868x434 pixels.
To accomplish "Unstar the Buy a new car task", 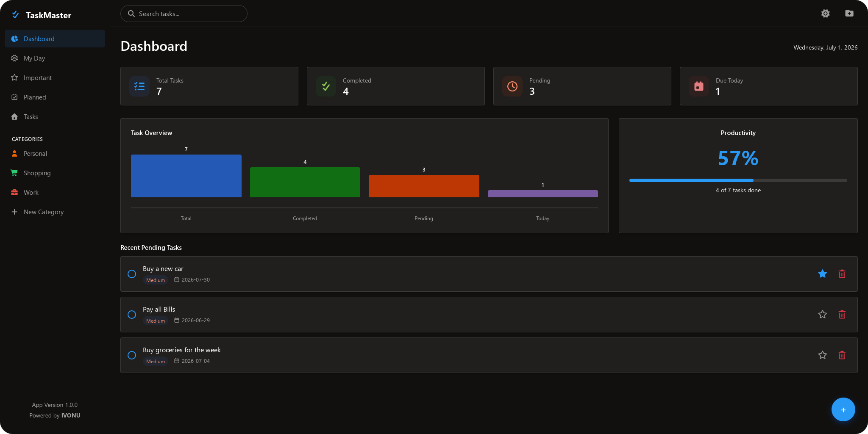I will click(x=823, y=274).
